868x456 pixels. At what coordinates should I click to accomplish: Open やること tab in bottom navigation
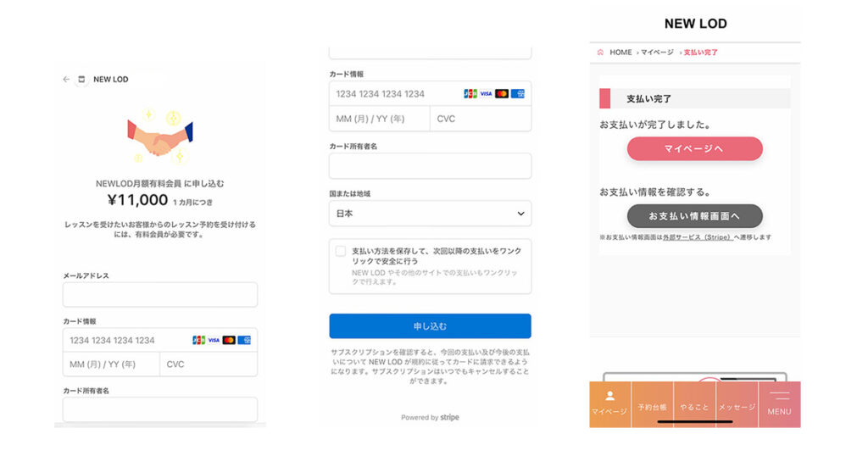[x=695, y=404]
